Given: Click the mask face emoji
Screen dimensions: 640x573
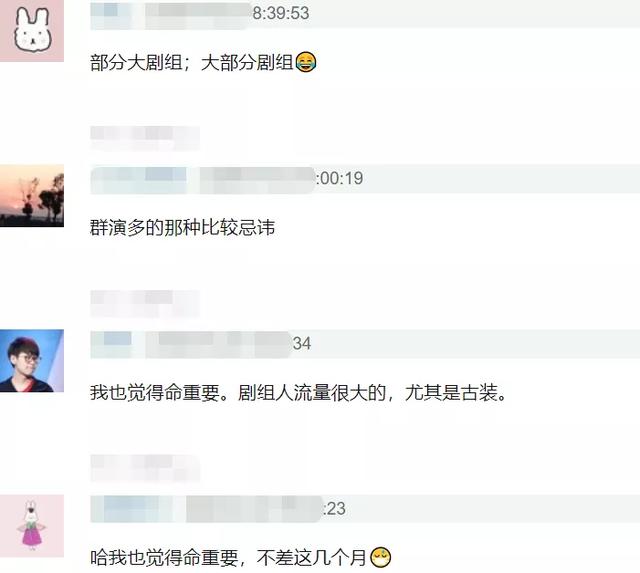Looking at the screenshot, I should 380,557.
